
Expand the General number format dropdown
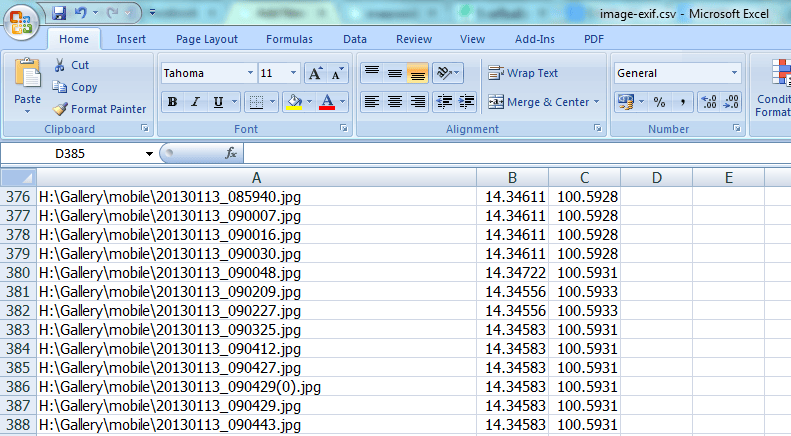coord(734,74)
